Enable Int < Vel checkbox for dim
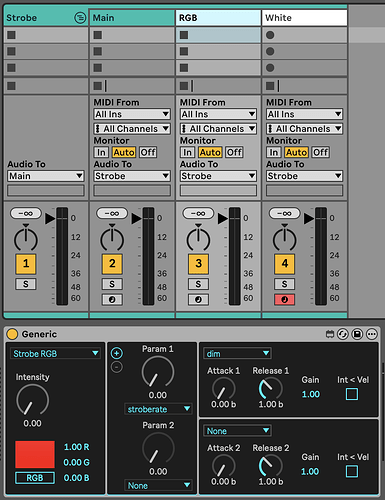 click(352, 394)
